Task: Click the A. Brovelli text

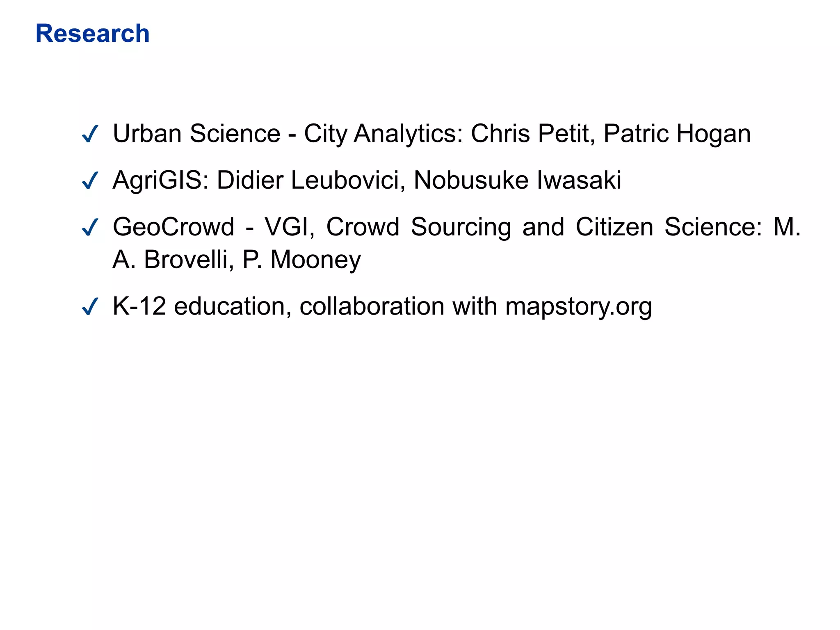Action: 170,260
